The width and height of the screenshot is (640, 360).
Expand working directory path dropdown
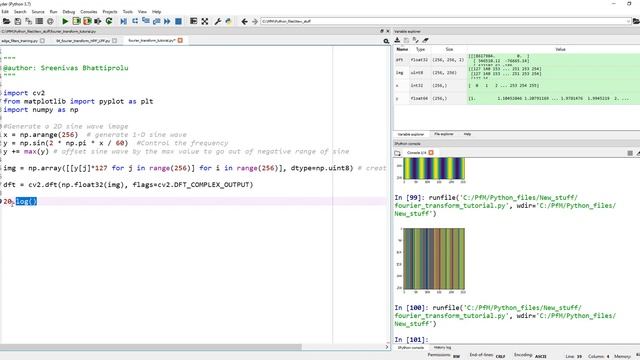(628, 21)
